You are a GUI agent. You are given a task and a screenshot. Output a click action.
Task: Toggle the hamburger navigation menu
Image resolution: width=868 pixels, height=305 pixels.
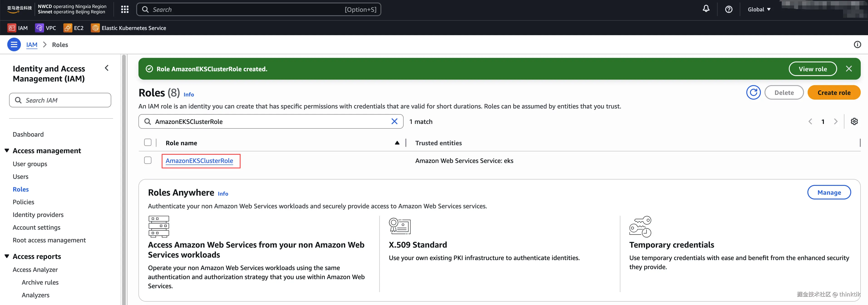coord(14,44)
